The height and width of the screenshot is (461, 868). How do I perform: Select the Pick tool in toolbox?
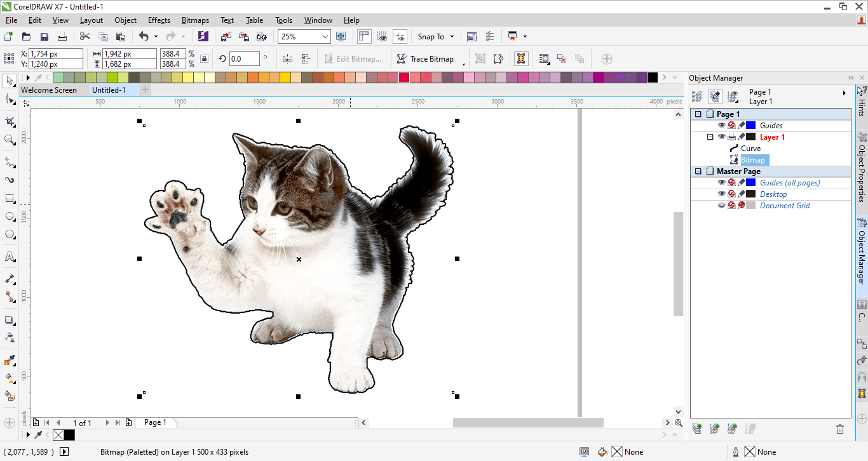point(10,81)
